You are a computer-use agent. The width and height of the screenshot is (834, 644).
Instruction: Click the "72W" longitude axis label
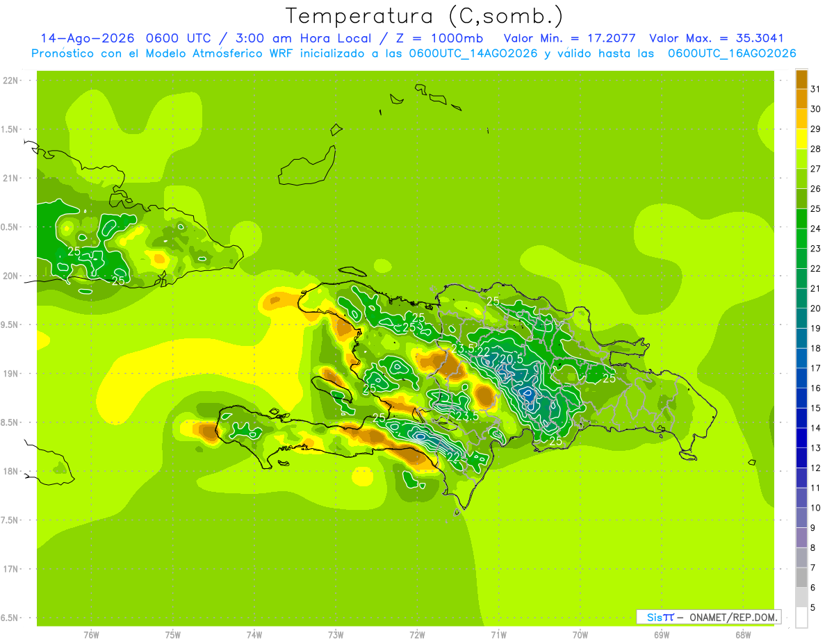click(417, 635)
